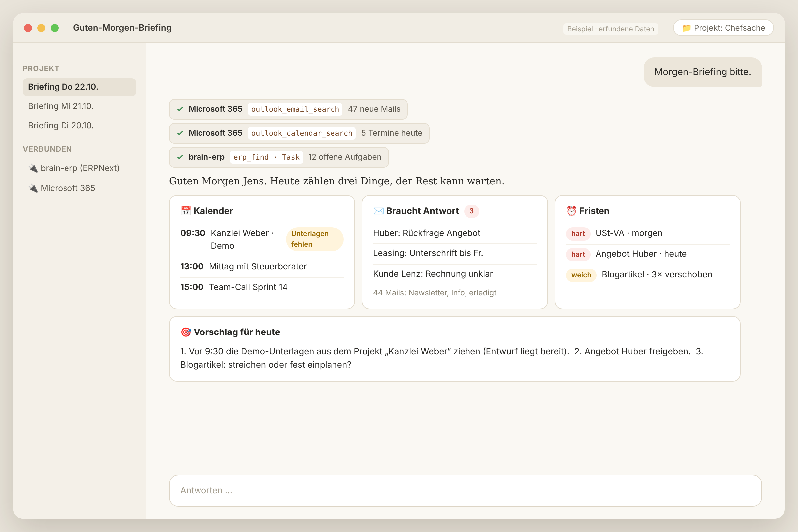Click 'Angebot Huber · heute' deadline
The height and width of the screenshot is (532, 798).
point(641,254)
